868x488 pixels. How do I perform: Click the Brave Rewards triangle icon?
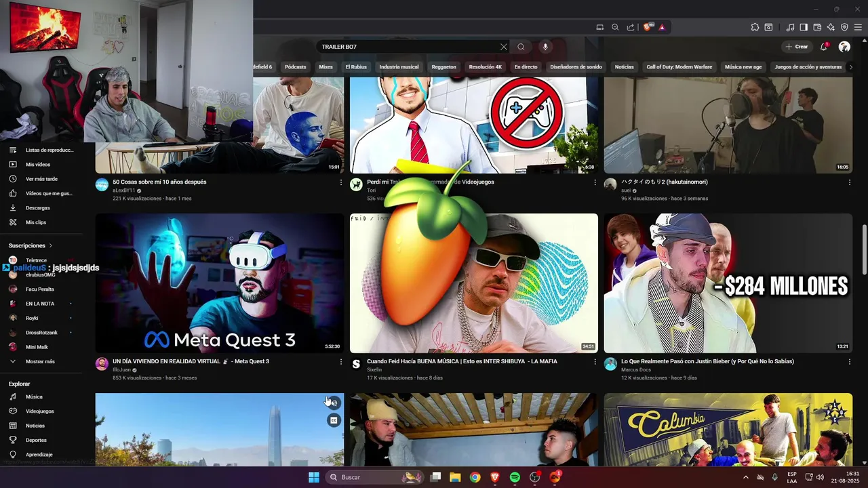pyautogui.click(x=661, y=27)
